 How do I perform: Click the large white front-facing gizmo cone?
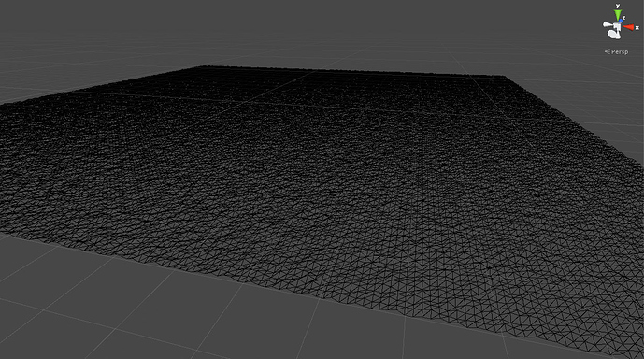pyautogui.click(x=614, y=35)
